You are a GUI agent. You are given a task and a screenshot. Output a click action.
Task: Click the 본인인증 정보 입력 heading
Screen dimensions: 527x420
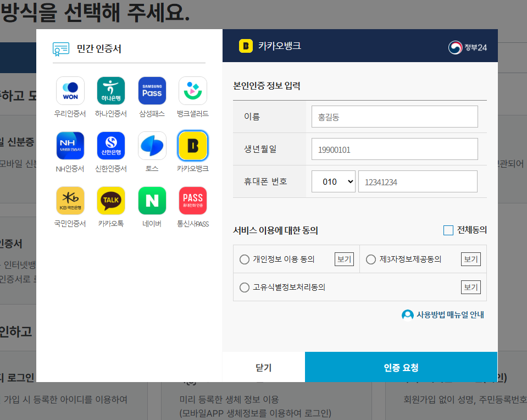point(267,86)
